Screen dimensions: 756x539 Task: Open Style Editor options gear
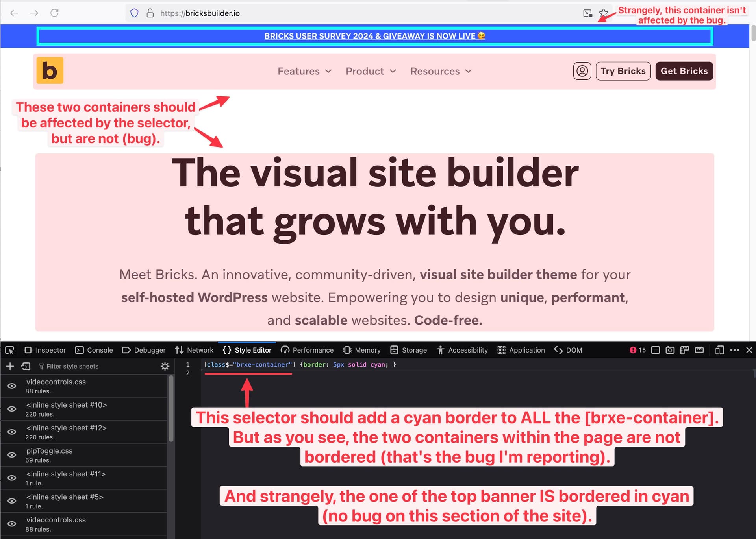(165, 366)
